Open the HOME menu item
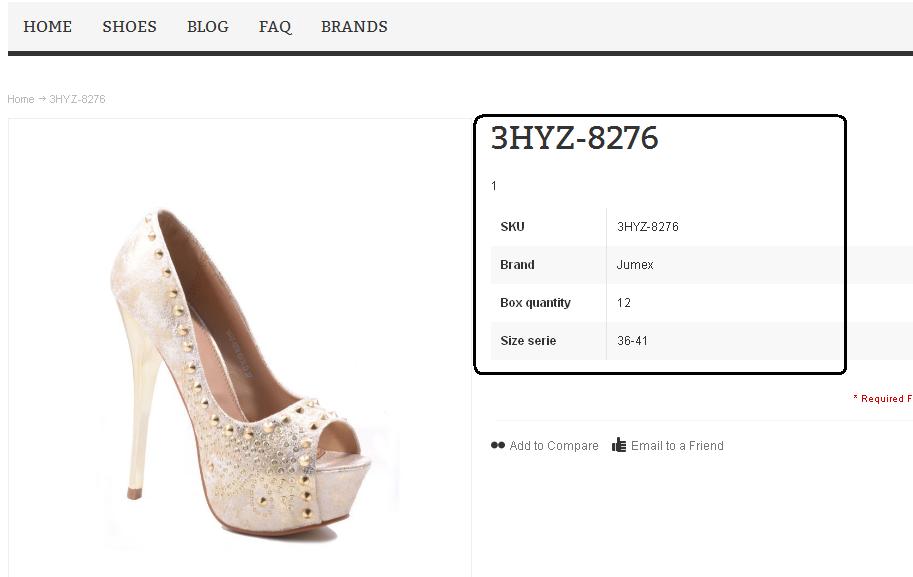The width and height of the screenshot is (913, 577). click(48, 27)
